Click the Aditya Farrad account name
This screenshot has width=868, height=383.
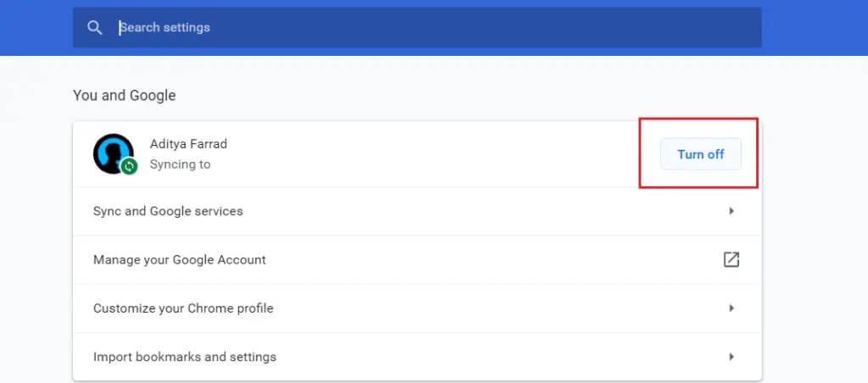pos(188,144)
